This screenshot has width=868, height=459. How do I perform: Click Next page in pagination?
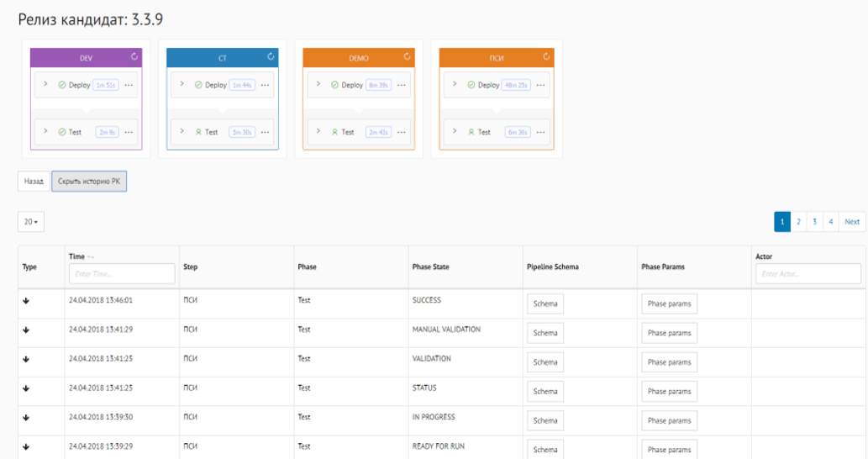click(852, 222)
